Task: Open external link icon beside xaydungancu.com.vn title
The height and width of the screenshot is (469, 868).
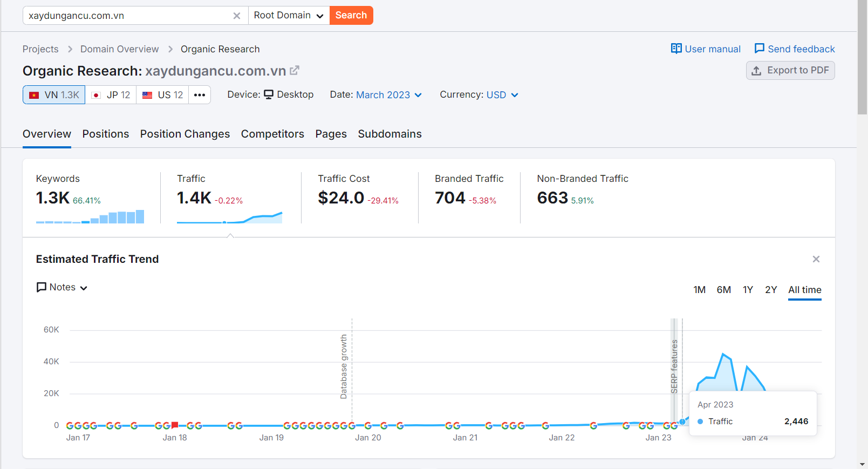Action: [295, 71]
